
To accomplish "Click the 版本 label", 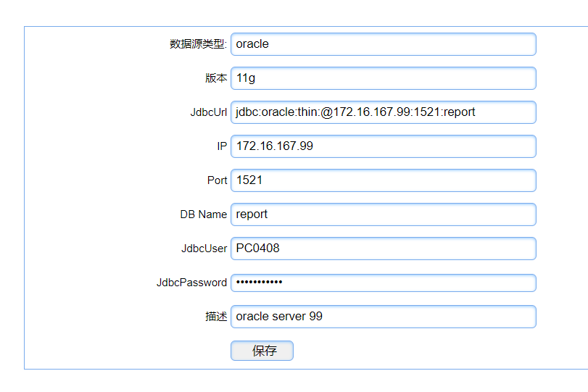I will (216, 78).
